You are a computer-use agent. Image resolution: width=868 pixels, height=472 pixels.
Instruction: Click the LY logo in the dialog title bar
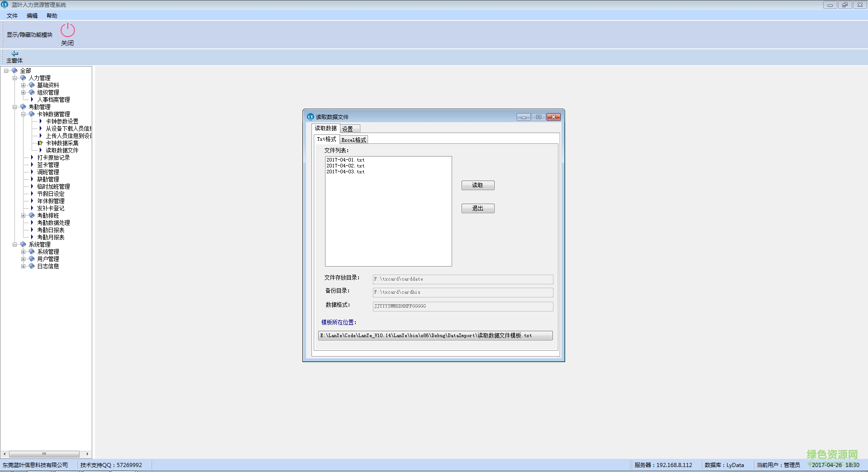(x=310, y=117)
